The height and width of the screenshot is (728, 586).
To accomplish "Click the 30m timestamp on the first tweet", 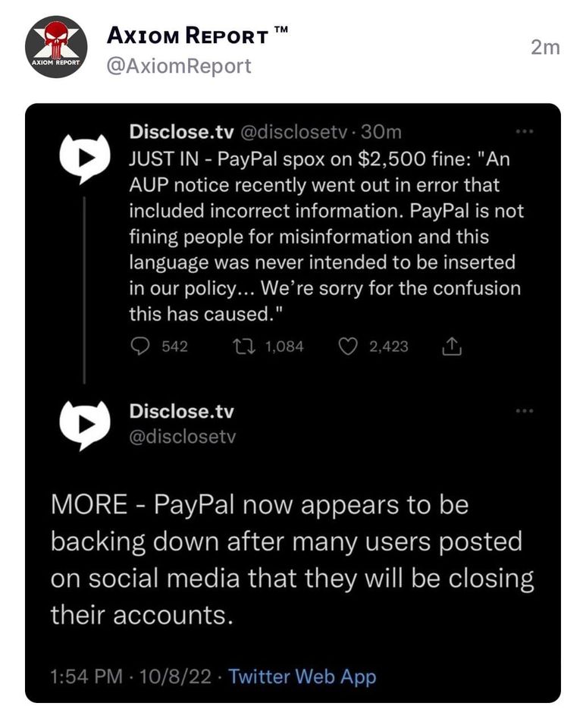I will tap(381, 132).
